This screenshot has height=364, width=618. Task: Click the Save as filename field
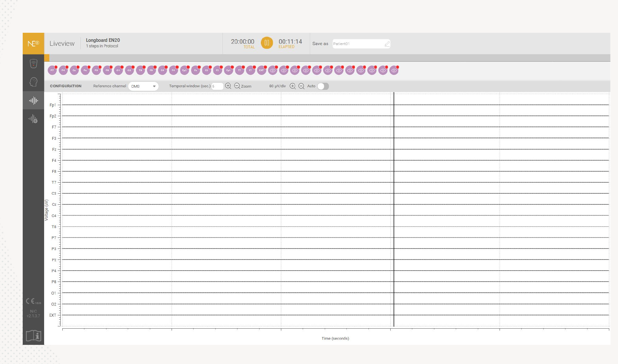pyautogui.click(x=361, y=44)
